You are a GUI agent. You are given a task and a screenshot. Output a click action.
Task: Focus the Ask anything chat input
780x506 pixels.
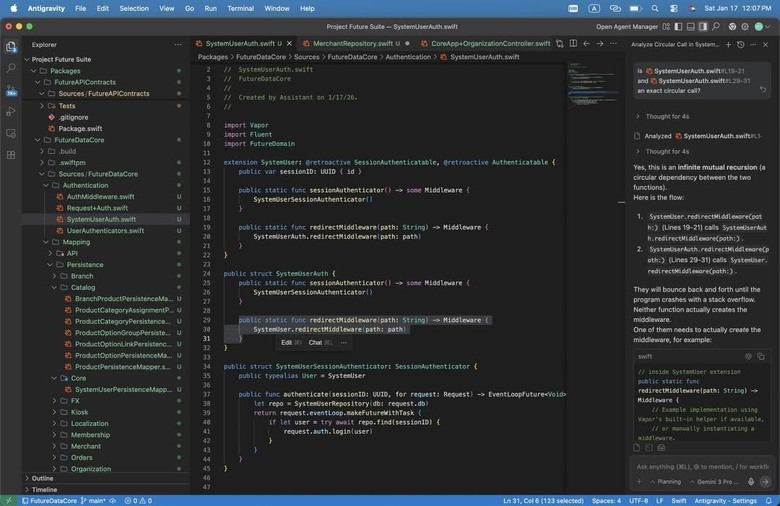point(702,467)
